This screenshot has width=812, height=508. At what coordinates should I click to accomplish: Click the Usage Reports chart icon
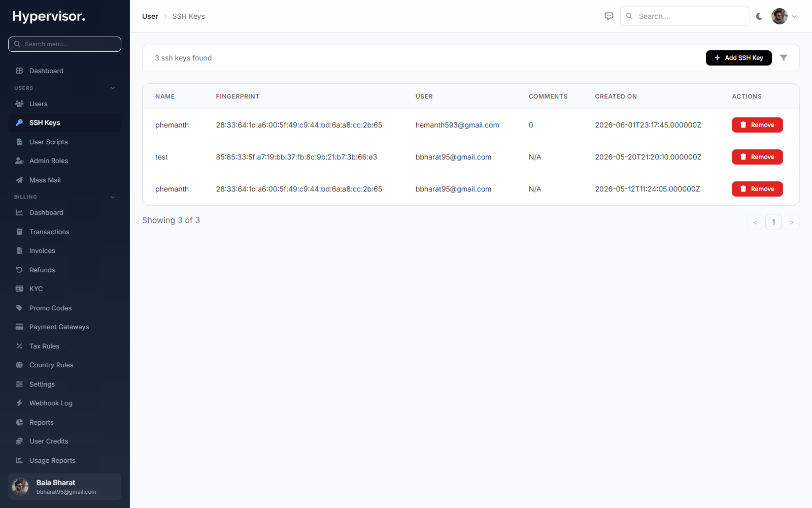(19, 460)
